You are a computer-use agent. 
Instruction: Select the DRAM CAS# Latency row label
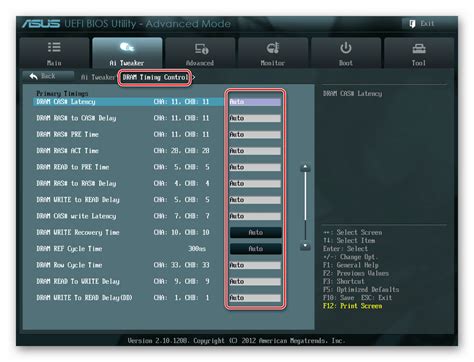[x=66, y=102]
